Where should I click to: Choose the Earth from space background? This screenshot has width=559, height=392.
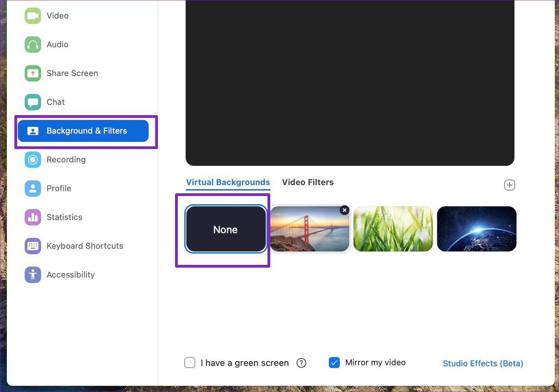tap(477, 229)
